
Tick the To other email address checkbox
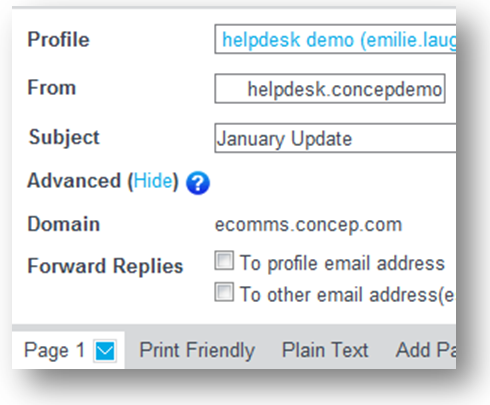[x=224, y=292]
